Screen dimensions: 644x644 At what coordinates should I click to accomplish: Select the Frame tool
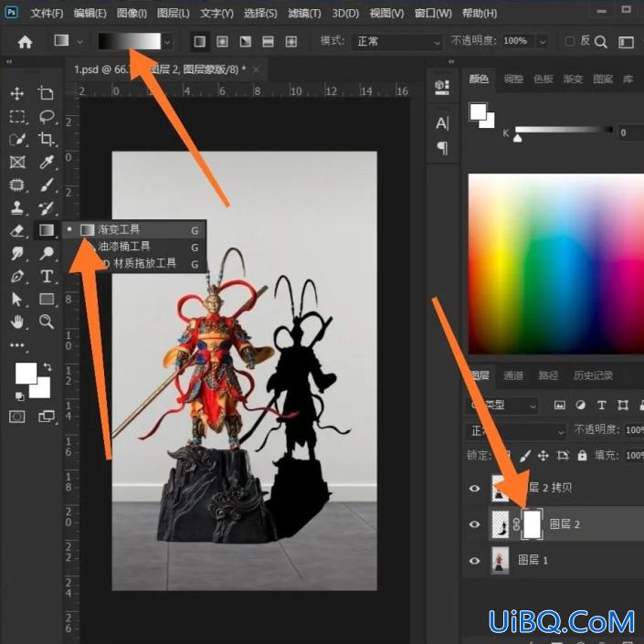[16, 163]
